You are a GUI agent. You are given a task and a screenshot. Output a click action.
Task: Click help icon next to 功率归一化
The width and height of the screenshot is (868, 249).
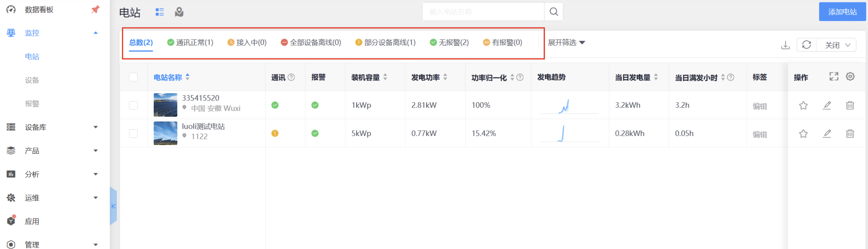point(520,77)
